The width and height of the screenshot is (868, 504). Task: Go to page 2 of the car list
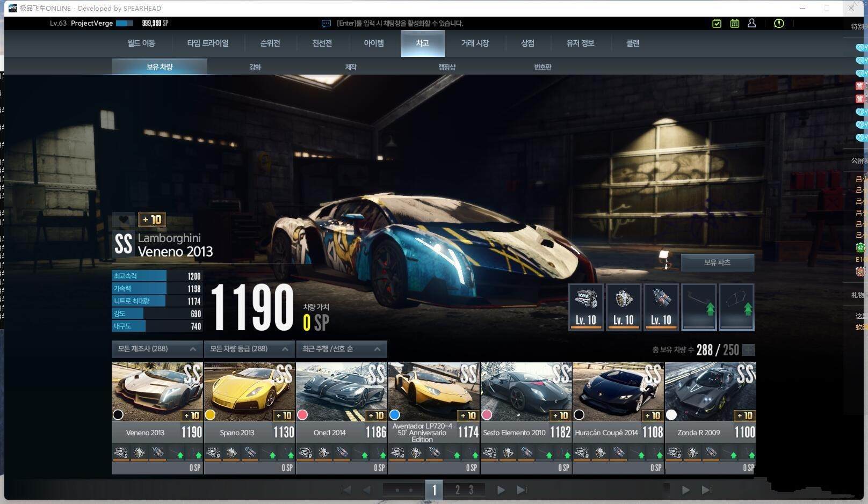coord(457,490)
